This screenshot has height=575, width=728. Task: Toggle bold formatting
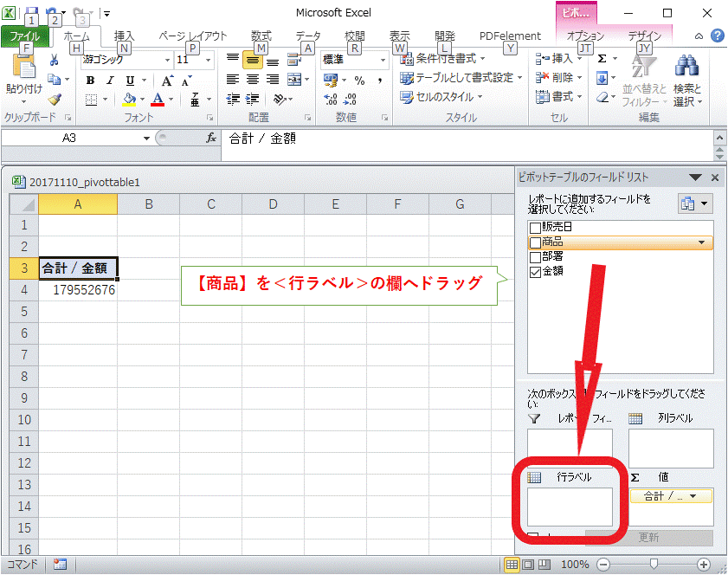point(90,80)
